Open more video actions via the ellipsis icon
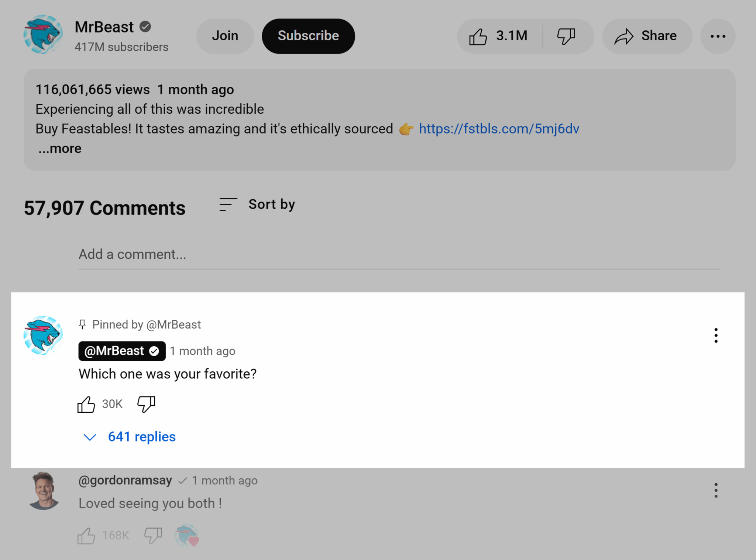Image resolution: width=756 pixels, height=560 pixels. pos(717,36)
